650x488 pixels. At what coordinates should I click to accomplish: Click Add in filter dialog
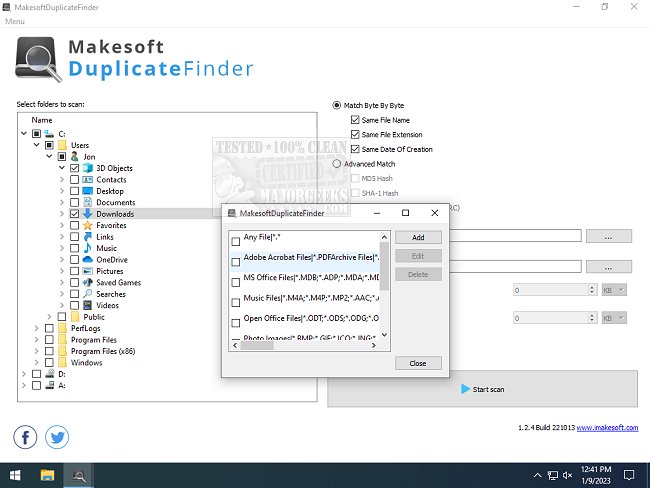tap(418, 237)
